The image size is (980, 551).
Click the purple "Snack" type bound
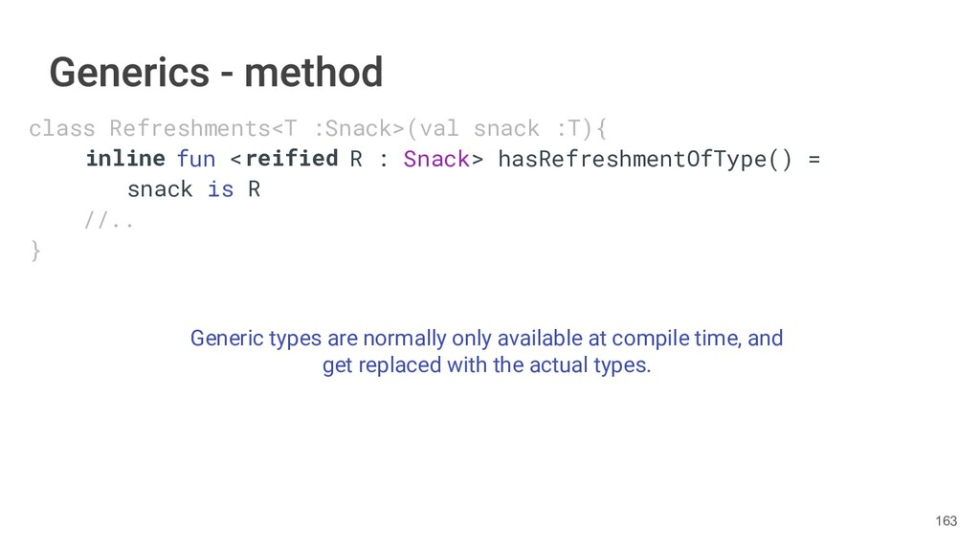click(436, 158)
